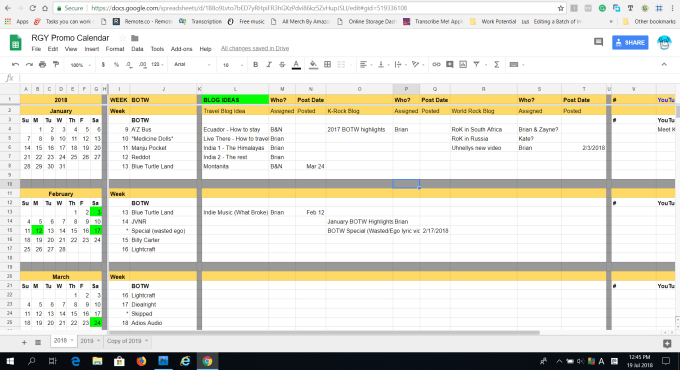Select the paint format tool
Viewport: 680px width, 370px height.
pyautogui.click(x=56, y=65)
